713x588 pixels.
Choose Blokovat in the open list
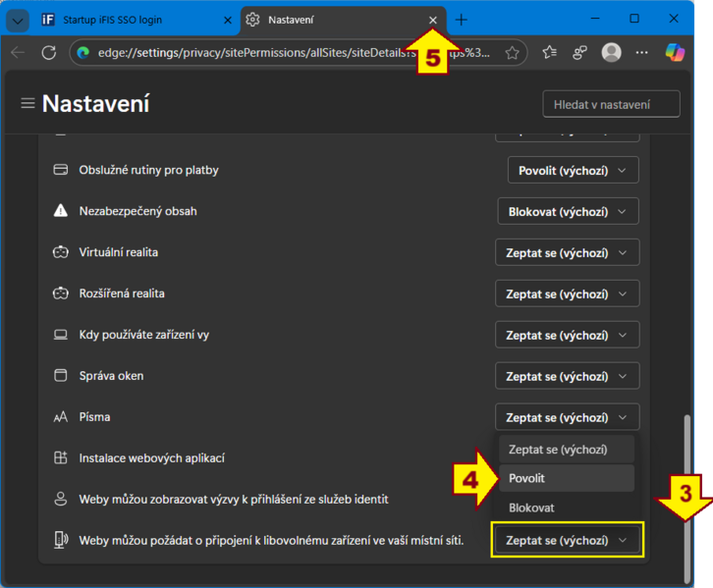(567, 508)
